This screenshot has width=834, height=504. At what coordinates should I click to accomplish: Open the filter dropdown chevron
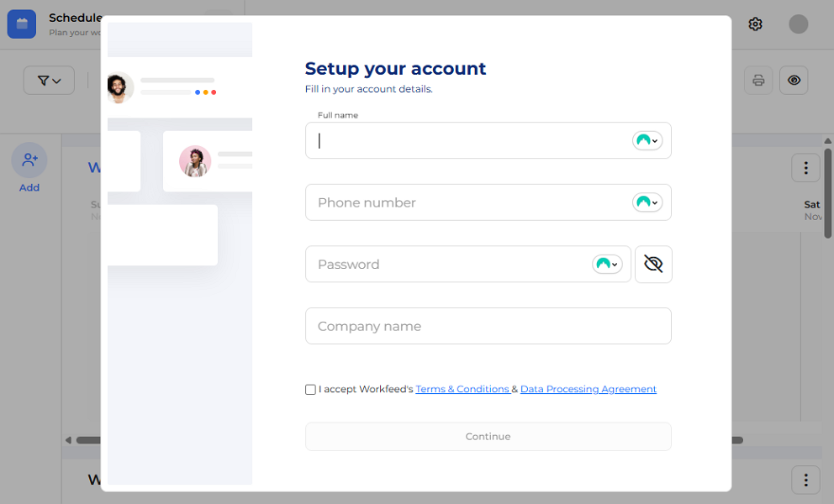pos(58,80)
